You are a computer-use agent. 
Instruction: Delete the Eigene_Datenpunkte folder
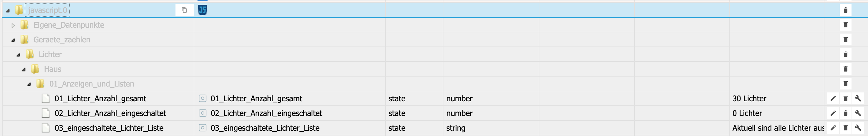845,25
